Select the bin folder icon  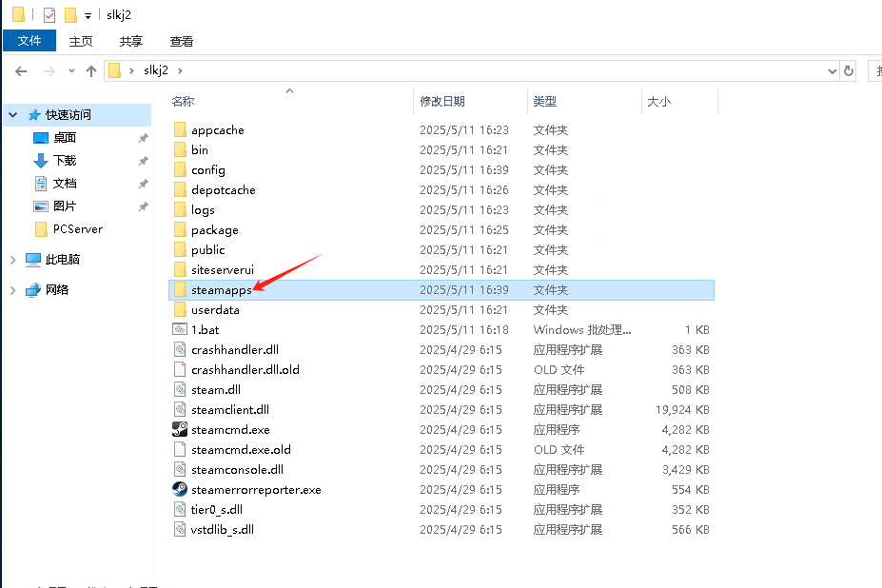pos(180,149)
